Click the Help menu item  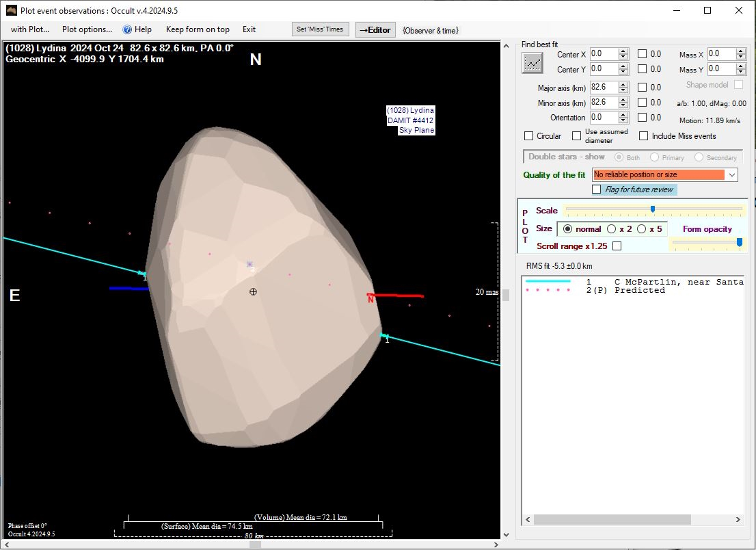143,29
